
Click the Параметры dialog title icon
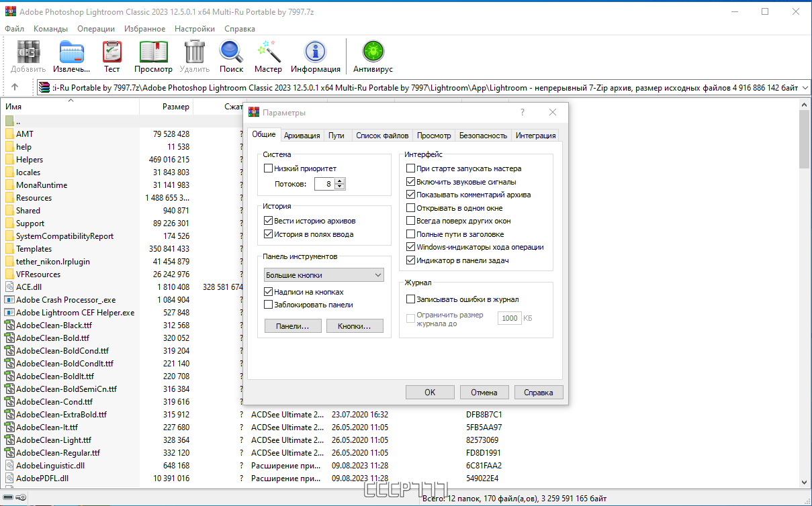[x=254, y=112]
